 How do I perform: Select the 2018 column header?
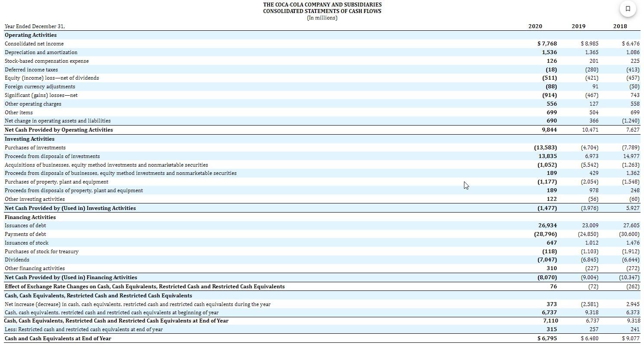(620, 26)
